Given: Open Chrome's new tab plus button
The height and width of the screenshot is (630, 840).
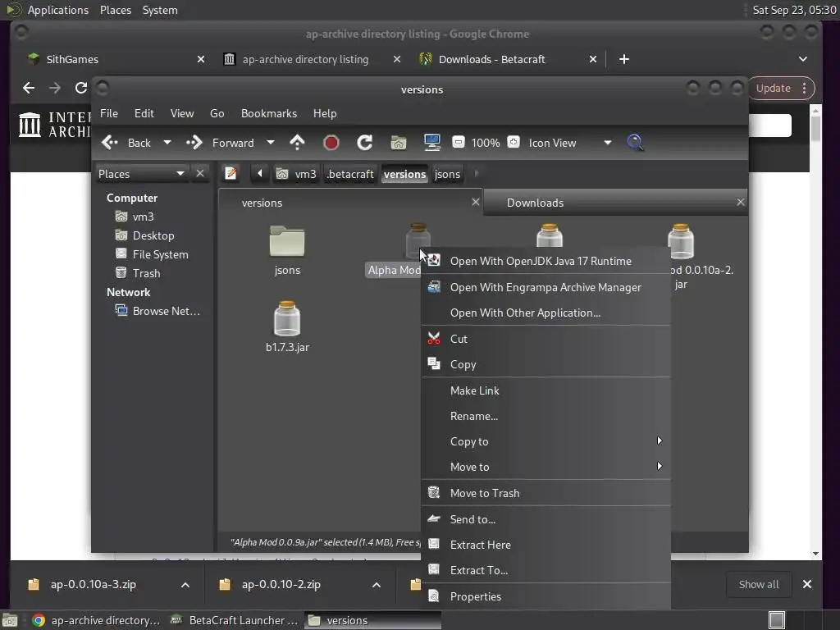Looking at the screenshot, I should coord(624,59).
